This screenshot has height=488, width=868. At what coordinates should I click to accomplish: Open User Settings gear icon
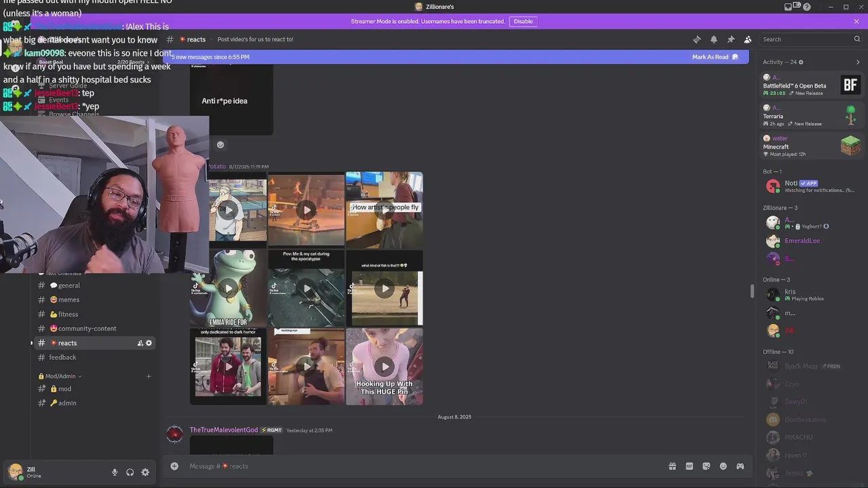click(145, 472)
